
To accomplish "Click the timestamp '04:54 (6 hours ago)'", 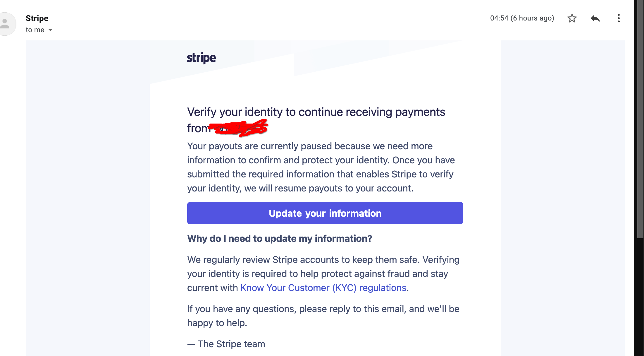I will (x=522, y=18).
